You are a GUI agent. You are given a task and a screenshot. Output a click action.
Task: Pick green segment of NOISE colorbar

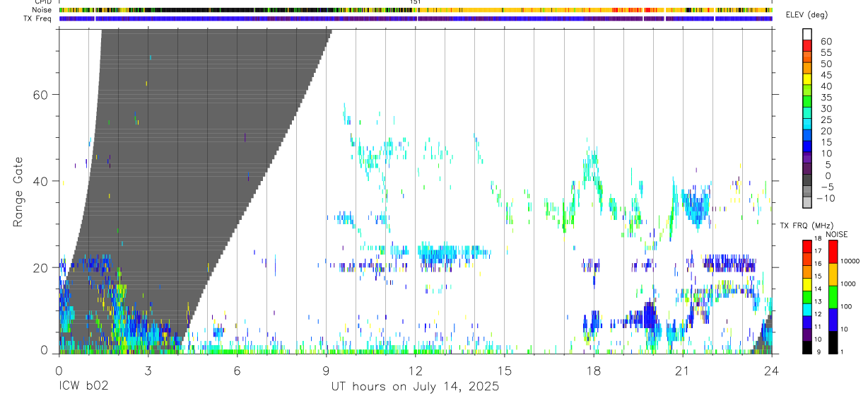(833, 297)
